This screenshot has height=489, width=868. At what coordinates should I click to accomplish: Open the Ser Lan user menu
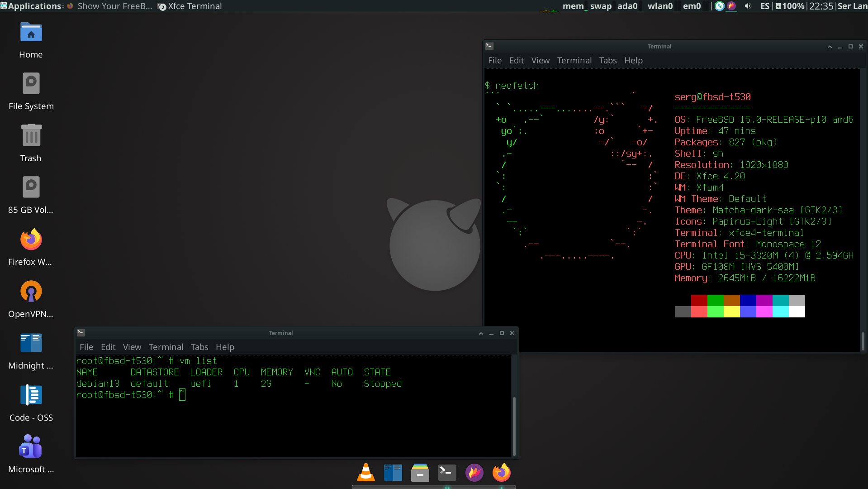click(x=853, y=6)
